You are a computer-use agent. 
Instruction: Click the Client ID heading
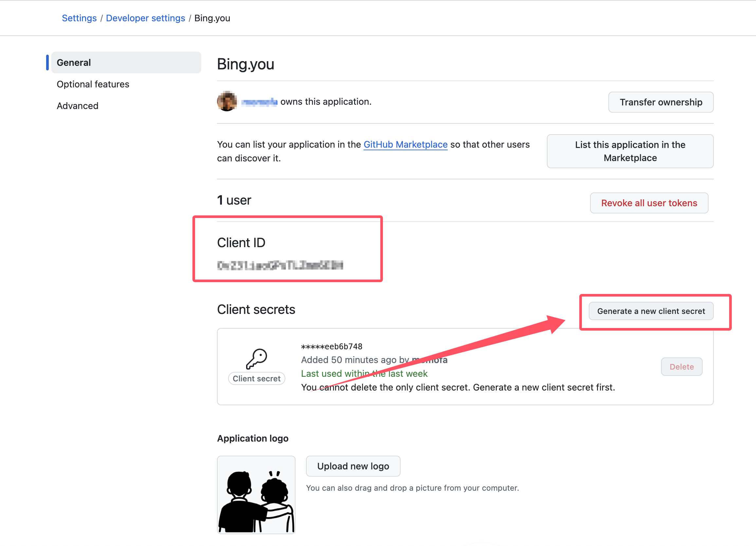[x=241, y=242]
